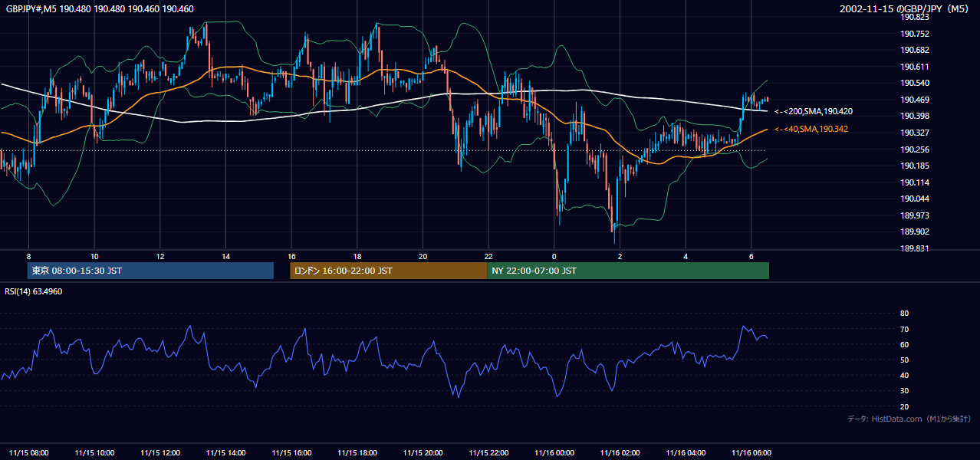Click the RSI 60 level label

pos(904,344)
